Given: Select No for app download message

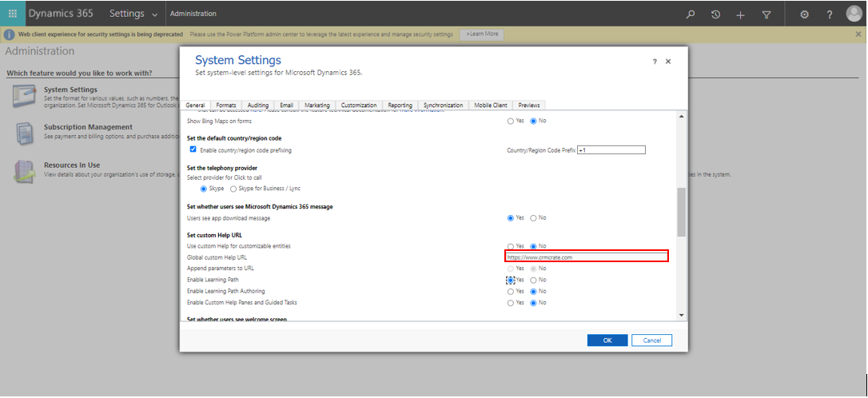Looking at the screenshot, I should [534, 218].
